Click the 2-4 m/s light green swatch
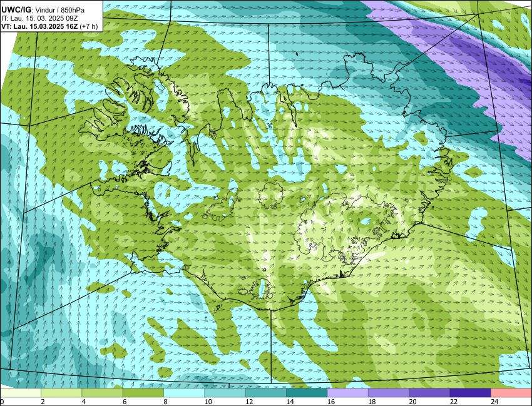 [61, 393]
